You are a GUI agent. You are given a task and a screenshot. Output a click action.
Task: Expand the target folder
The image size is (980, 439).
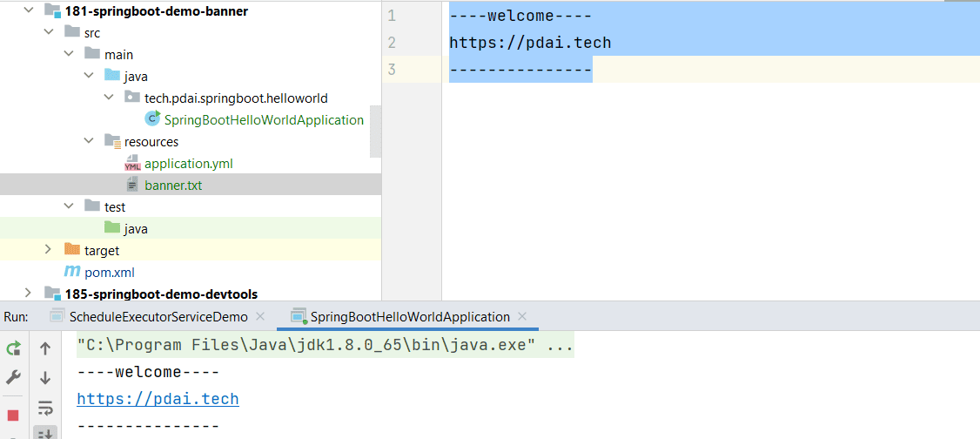(x=49, y=251)
